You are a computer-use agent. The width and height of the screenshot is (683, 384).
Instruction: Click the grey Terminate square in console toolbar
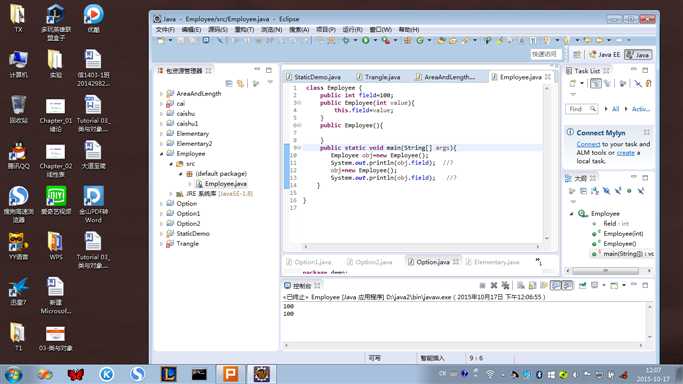[x=482, y=285]
